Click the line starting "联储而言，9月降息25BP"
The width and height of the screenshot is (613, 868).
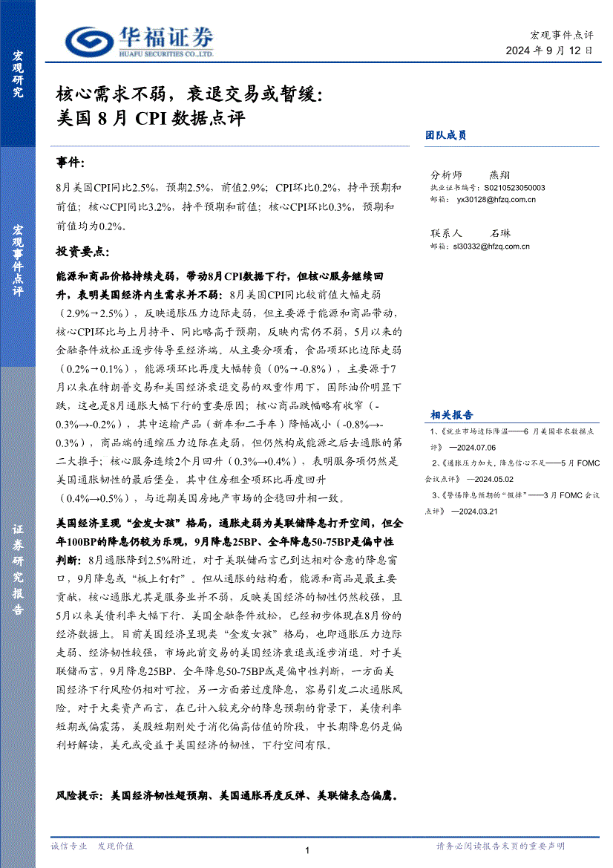pyautogui.click(x=225, y=671)
